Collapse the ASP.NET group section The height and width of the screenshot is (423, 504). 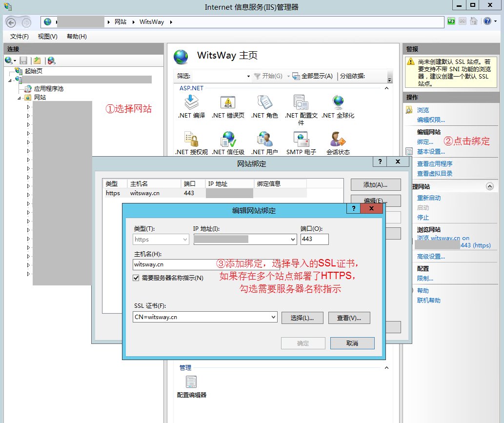click(387, 88)
